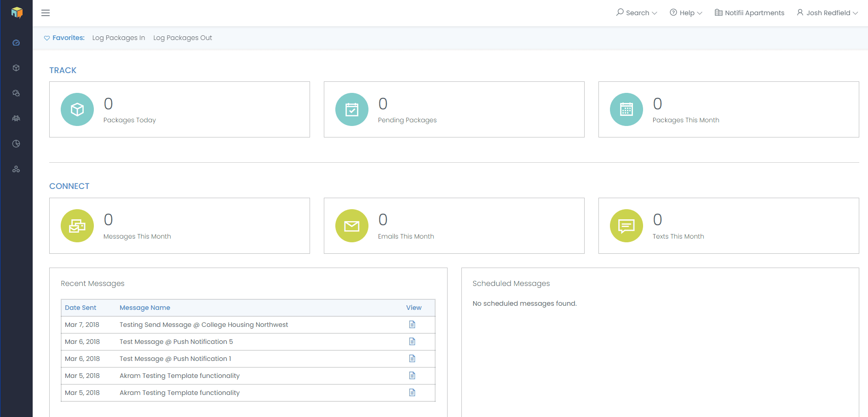Open the dashboard speedometer sidebar icon
868x417 pixels.
point(16,43)
